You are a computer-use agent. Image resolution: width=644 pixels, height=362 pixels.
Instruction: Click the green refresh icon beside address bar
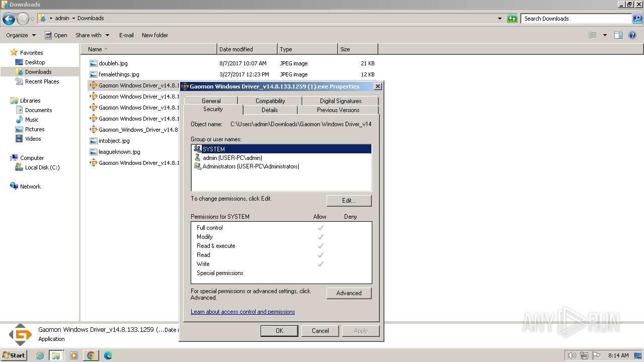[x=512, y=19]
